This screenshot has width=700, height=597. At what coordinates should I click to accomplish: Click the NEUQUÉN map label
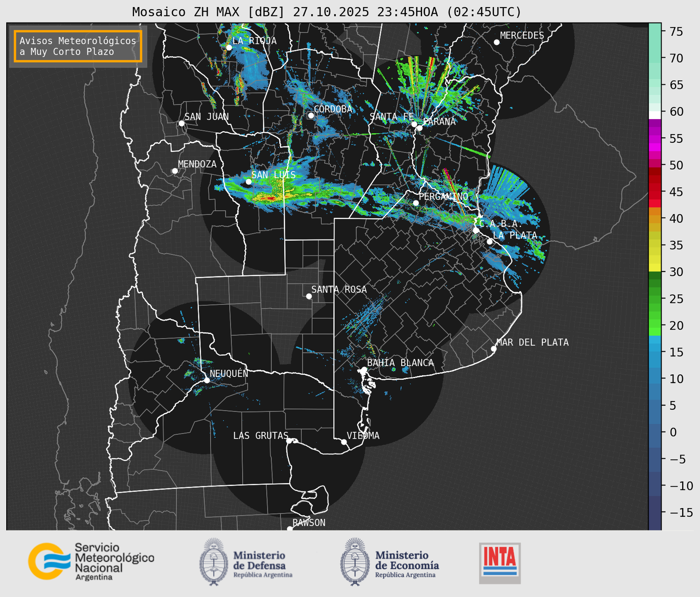pyautogui.click(x=229, y=374)
